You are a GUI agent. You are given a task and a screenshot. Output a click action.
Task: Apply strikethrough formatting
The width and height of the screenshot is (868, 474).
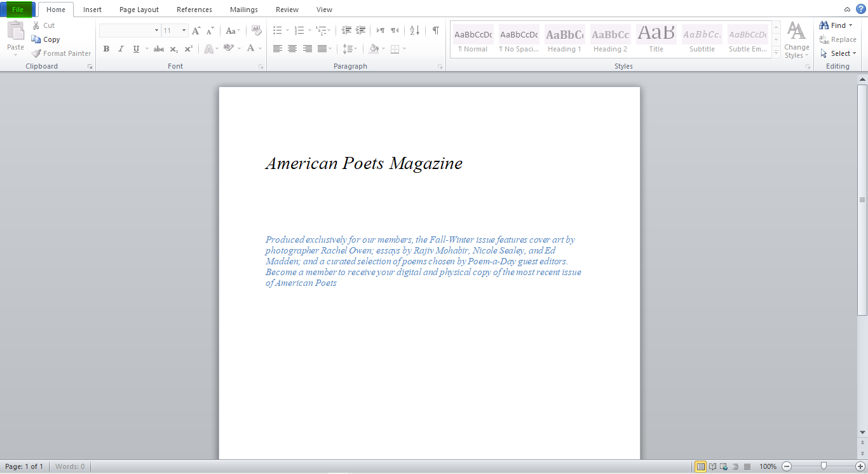tap(159, 49)
